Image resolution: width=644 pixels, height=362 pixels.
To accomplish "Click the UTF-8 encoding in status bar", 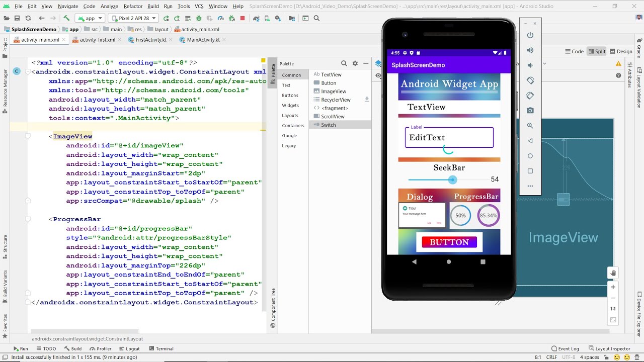I will [569, 357].
